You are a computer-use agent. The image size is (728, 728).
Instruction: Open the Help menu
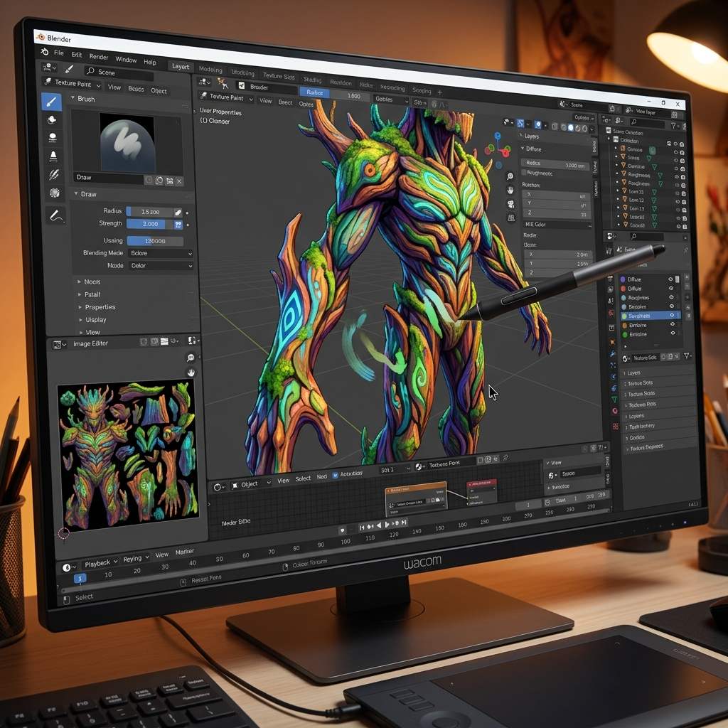[x=149, y=62]
